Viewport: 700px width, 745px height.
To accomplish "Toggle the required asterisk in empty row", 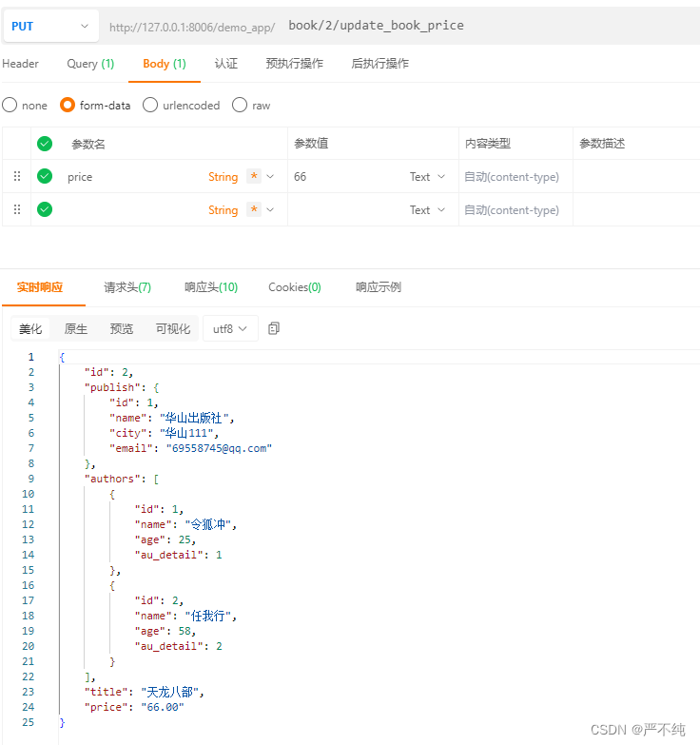I will 254,209.
